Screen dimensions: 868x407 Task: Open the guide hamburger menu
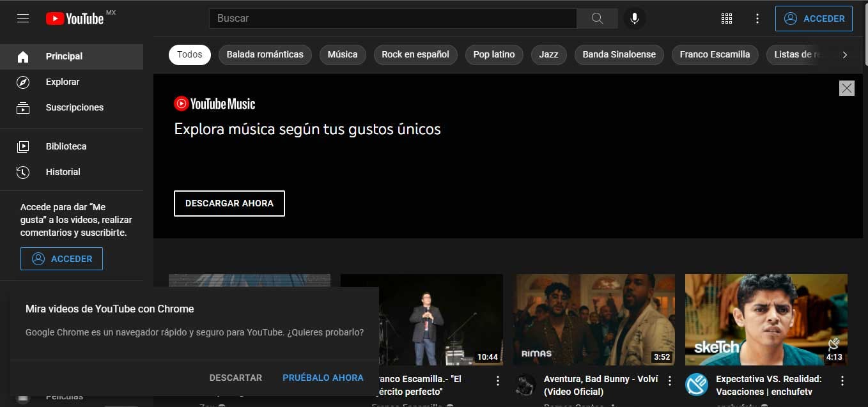(22, 18)
